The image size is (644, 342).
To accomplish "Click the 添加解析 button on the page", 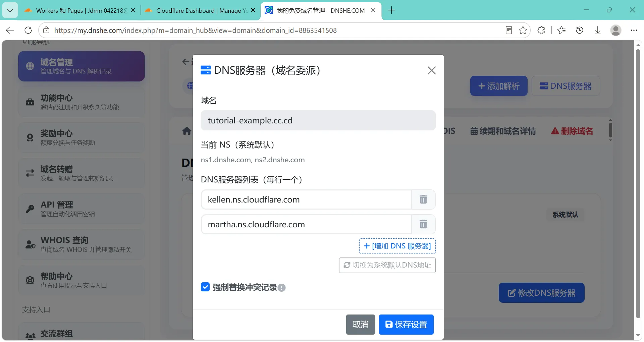I will point(499,86).
